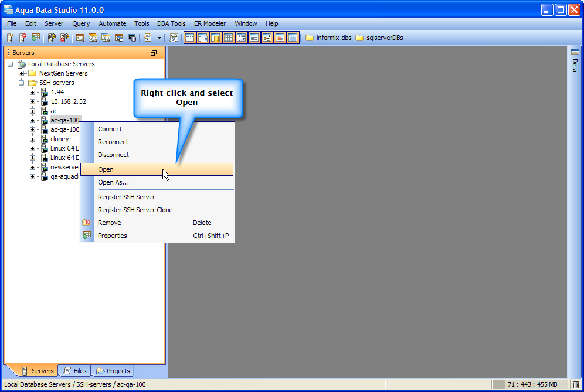Expand the ac server node
The image size is (584, 392).
click(x=33, y=111)
